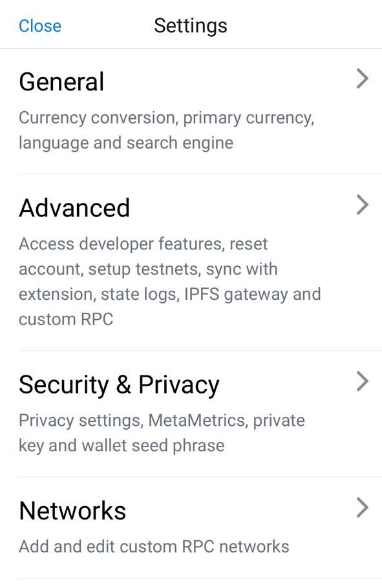Click 'Privacy settings, MetaMetrics, private' description line
The height and width of the screenshot is (588, 382).
162,421
